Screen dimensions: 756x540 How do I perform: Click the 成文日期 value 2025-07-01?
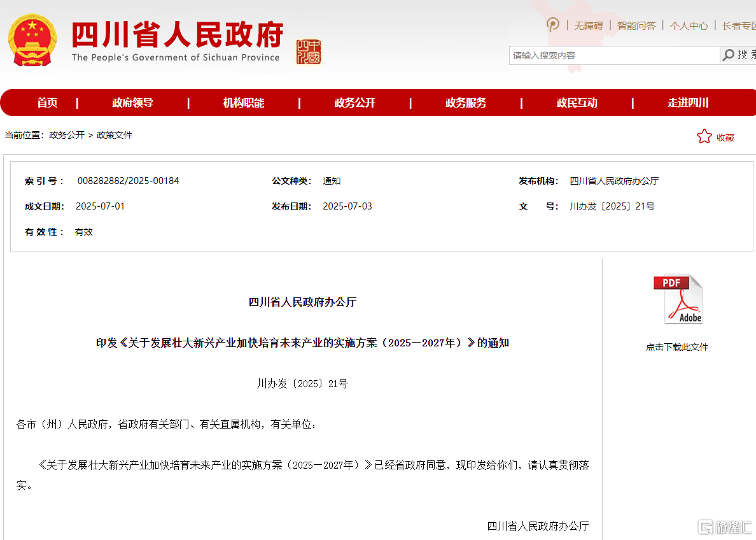[100, 206]
